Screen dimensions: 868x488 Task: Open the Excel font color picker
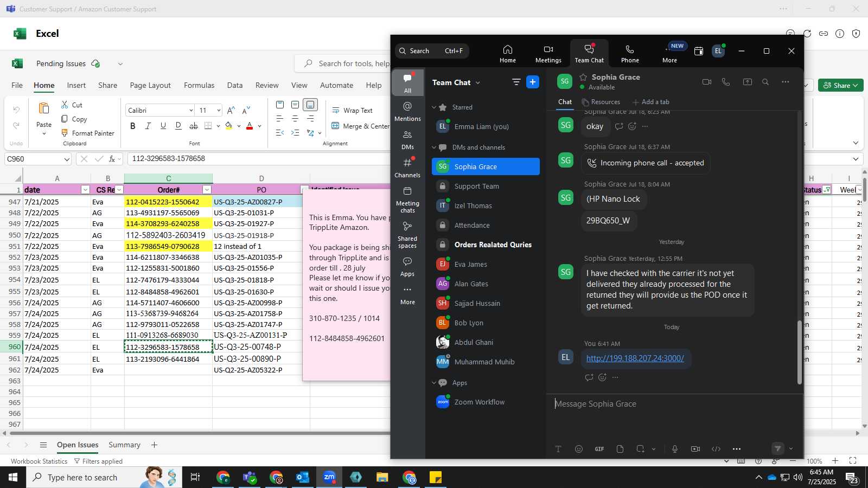coord(250,126)
